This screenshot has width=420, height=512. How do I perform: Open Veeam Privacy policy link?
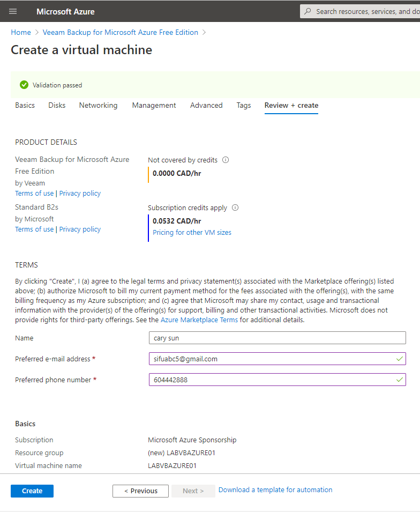[x=80, y=194]
